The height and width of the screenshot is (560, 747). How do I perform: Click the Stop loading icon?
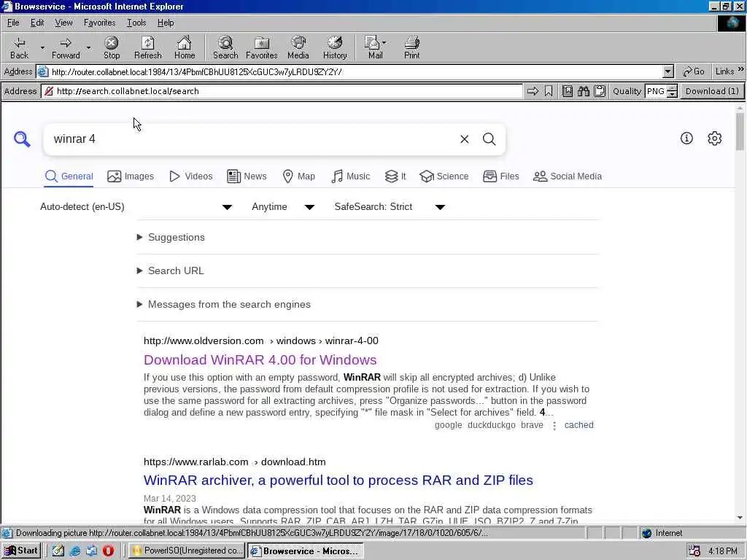click(112, 47)
